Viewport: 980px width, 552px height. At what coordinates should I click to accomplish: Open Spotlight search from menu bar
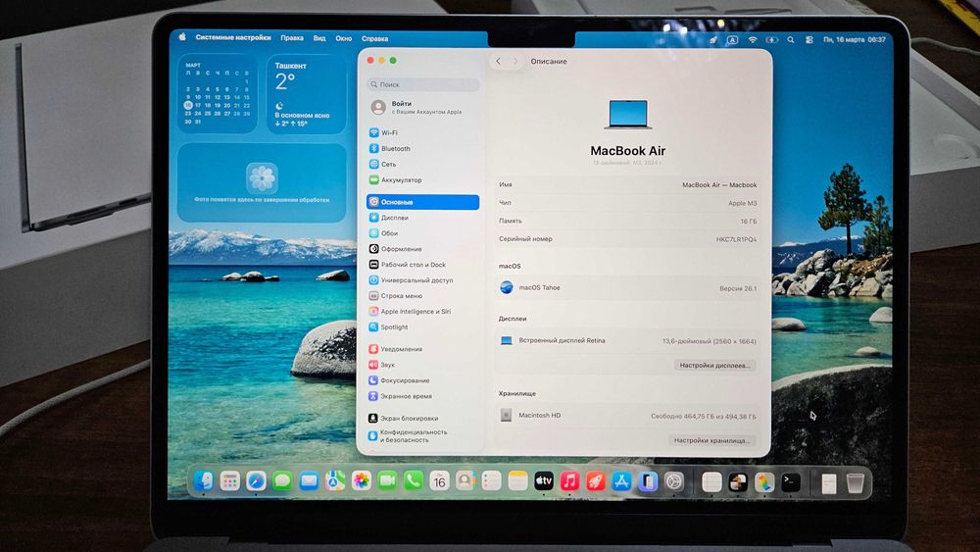(791, 39)
